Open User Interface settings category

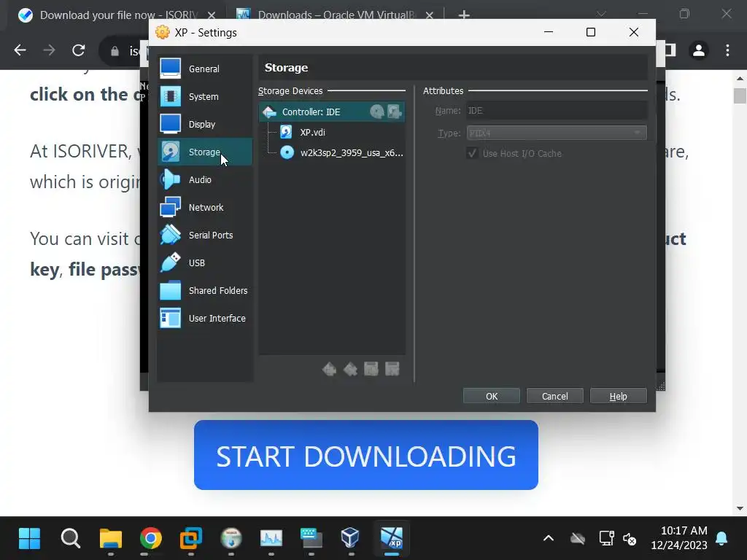coord(205,318)
